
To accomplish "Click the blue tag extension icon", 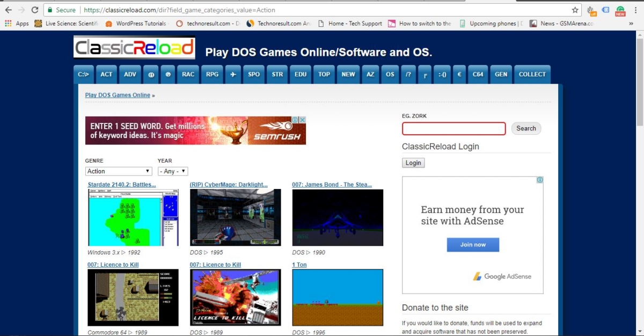I will click(605, 10).
